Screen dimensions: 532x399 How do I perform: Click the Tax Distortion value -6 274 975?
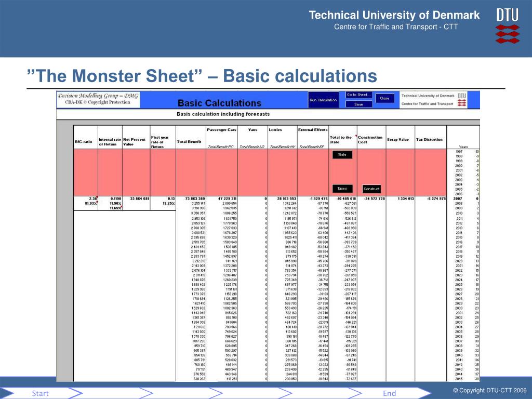pyautogui.click(x=436, y=199)
